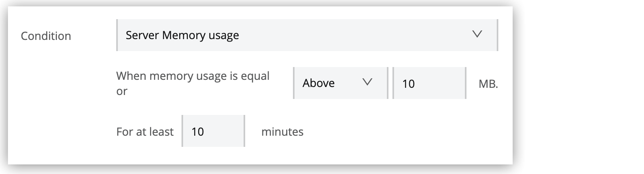Click the value 10 in the MB field
Viewport: 644px width, 174px height.
point(408,83)
